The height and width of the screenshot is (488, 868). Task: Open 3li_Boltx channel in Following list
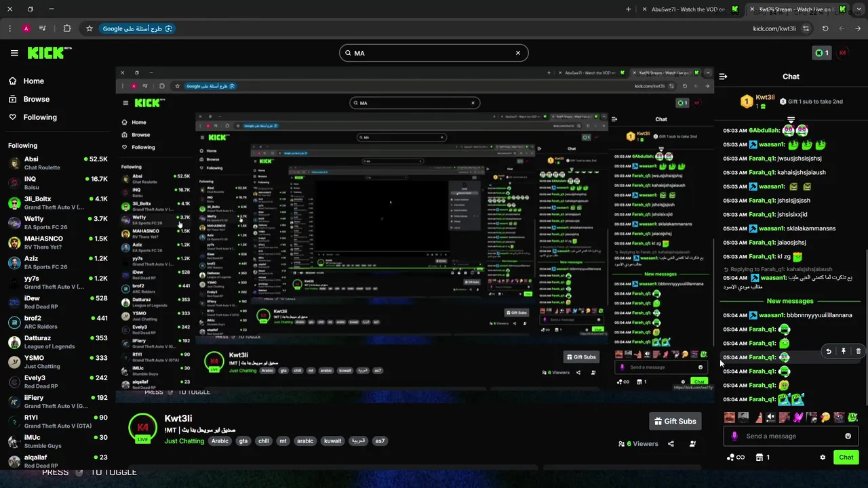[x=58, y=203]
